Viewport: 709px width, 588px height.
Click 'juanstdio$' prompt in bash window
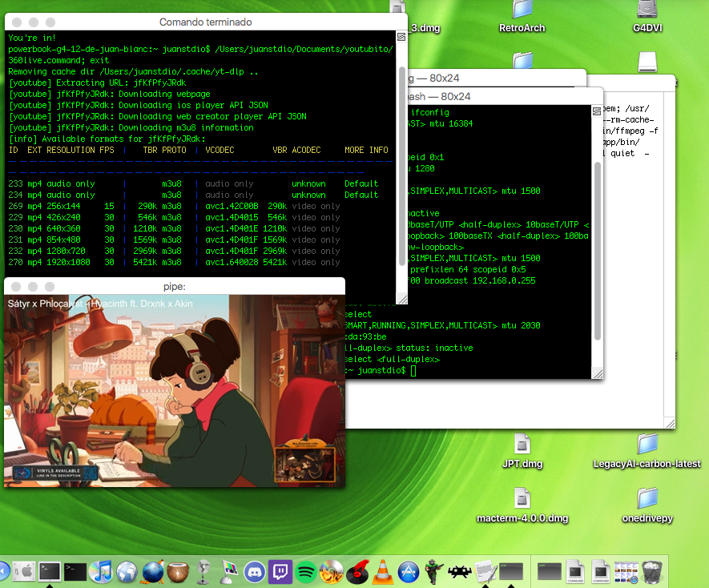click(x=382, y=370)
